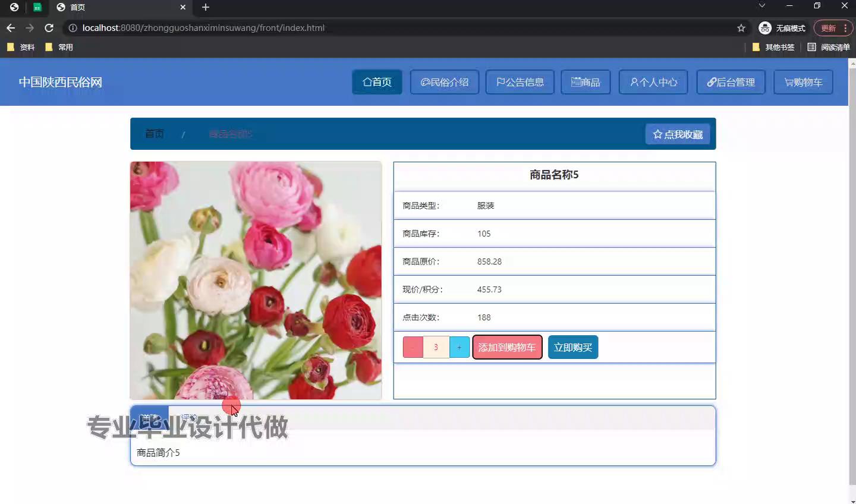Open the 其他书签 bookmarks folder
Screen dimensions: 856x504
(x=773, y=47)
